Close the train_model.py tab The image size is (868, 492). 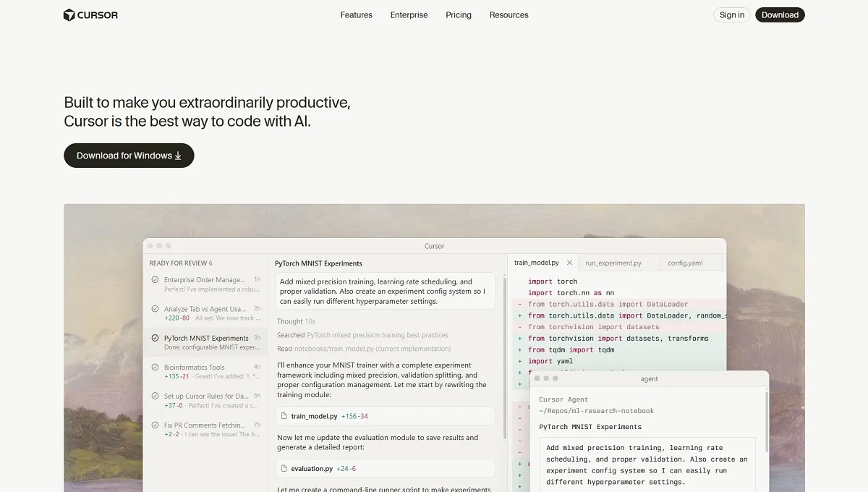[x=569, y=262]
